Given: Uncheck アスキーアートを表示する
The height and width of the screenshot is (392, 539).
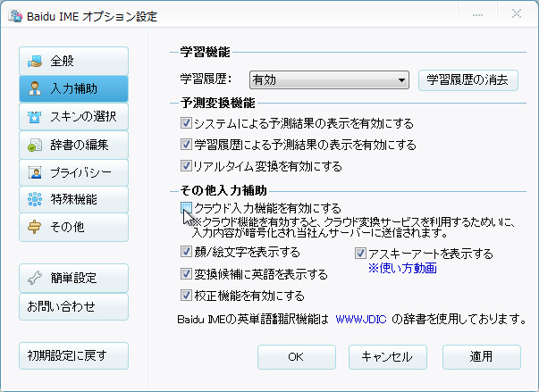Looking at the screenshot, I should pos(360,254).
